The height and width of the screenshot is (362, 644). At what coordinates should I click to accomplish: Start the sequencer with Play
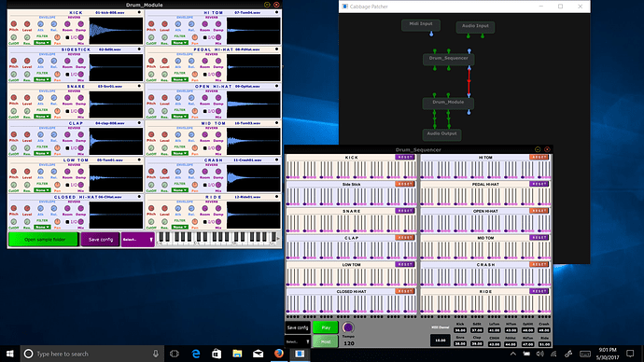tap(326, 327)
